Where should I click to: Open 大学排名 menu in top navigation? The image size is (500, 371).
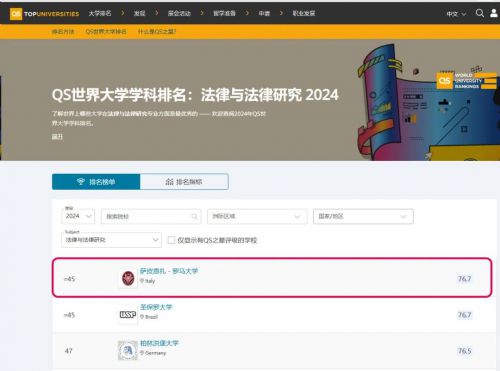click(x=100, y=13)
